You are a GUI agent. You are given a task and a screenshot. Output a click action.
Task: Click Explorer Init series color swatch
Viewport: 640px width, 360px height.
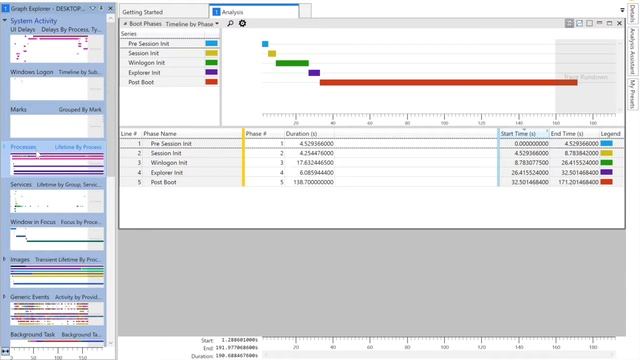point(211,72)
